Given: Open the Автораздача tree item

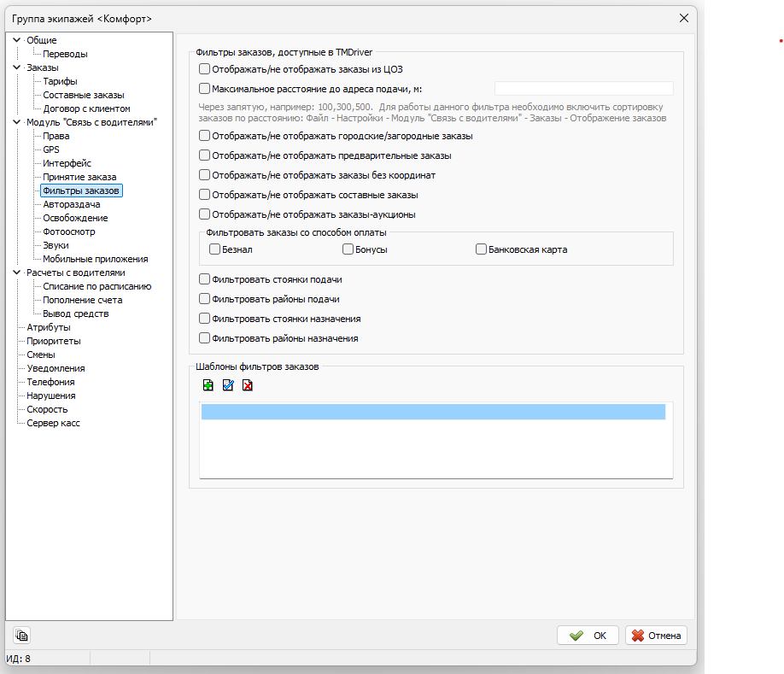Looking at the screenshot, I should coord(72,204).
